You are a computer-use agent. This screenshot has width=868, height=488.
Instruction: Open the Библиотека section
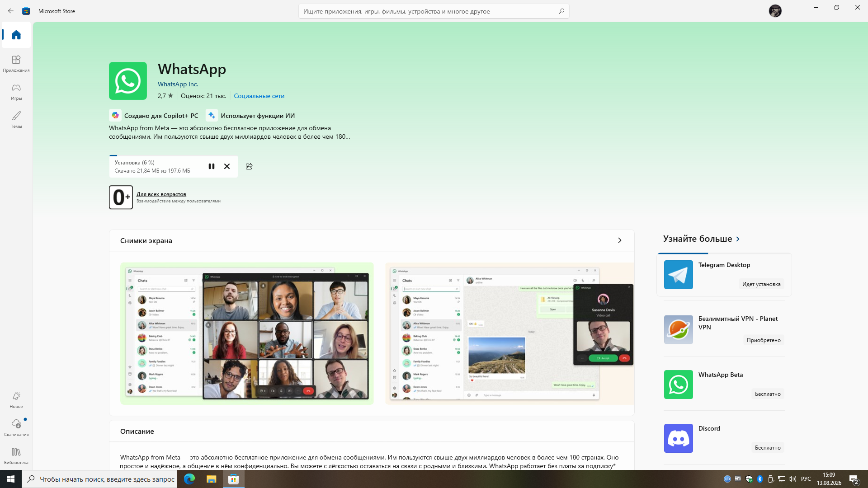click(16, 456)
